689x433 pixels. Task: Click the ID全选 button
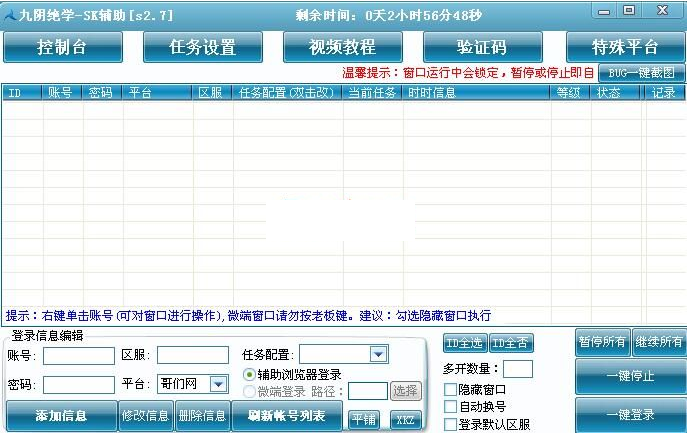pyautogui.click(x=464, y=343)
